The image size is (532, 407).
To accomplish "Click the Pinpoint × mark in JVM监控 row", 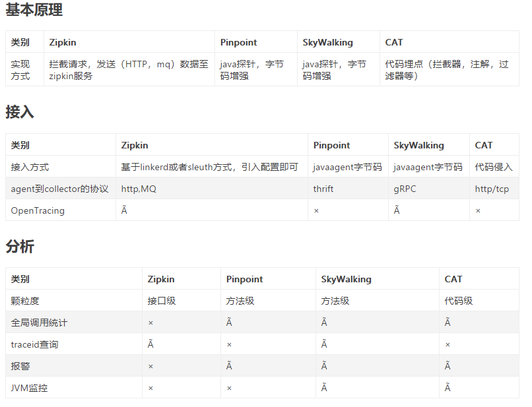I will click(x=229, y=389).
